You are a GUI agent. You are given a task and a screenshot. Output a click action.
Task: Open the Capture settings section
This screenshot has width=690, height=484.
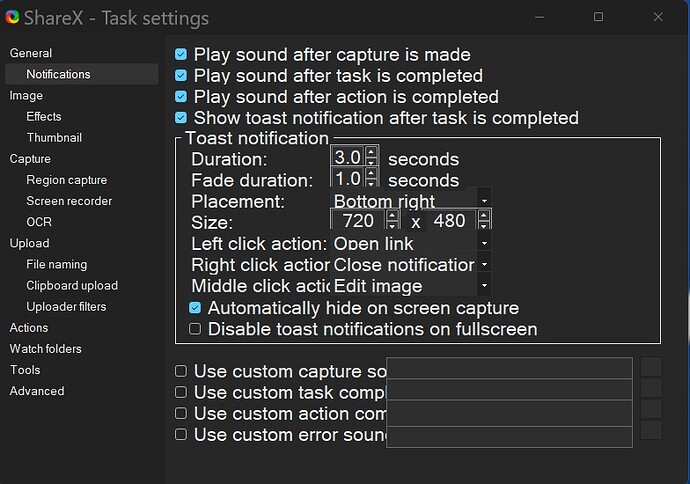[30, 159]
